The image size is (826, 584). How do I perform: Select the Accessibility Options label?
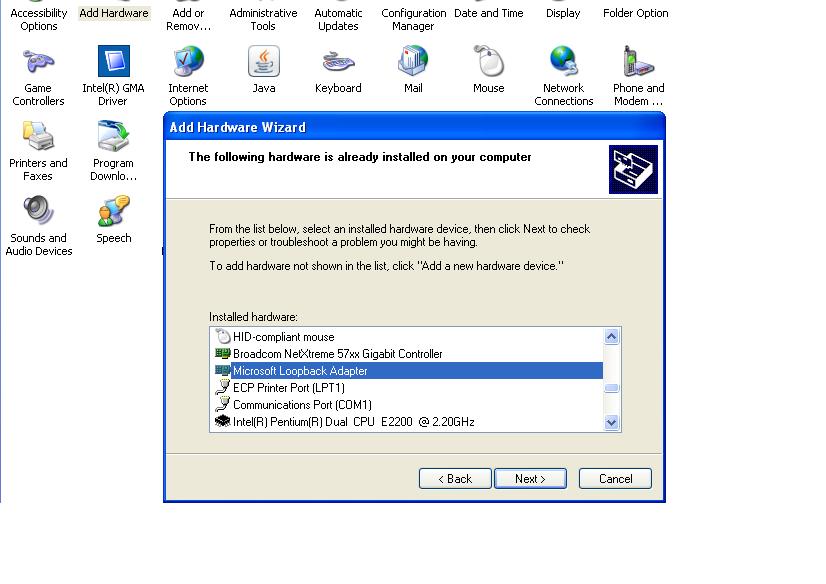coord(38,19)
